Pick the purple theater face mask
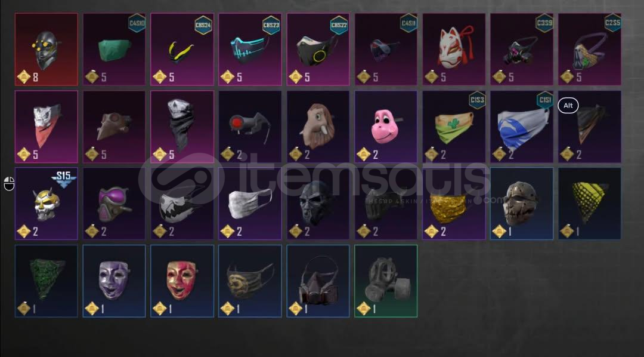Image resolution: width=644 pixels, height=357 pixels. coord(114,281)
